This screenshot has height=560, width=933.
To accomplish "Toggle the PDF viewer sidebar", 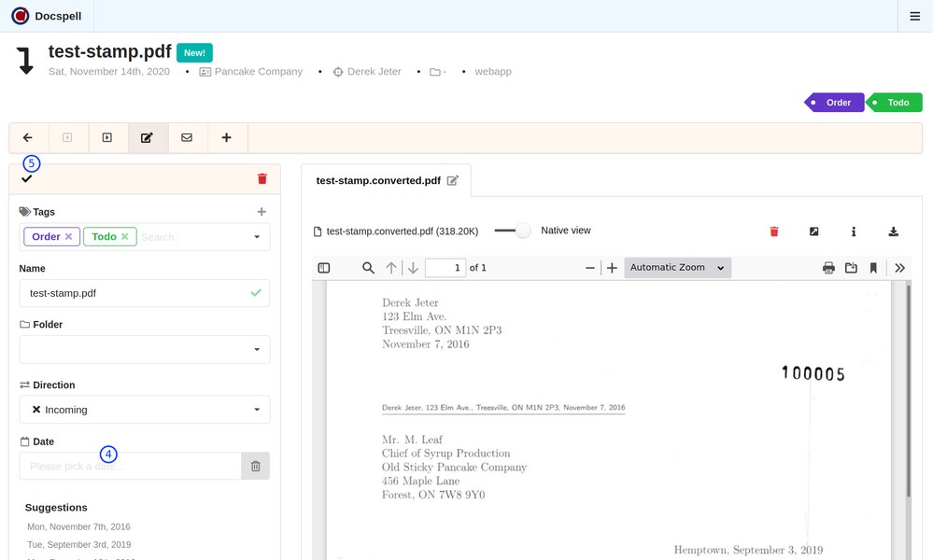I will coord(324,268).
